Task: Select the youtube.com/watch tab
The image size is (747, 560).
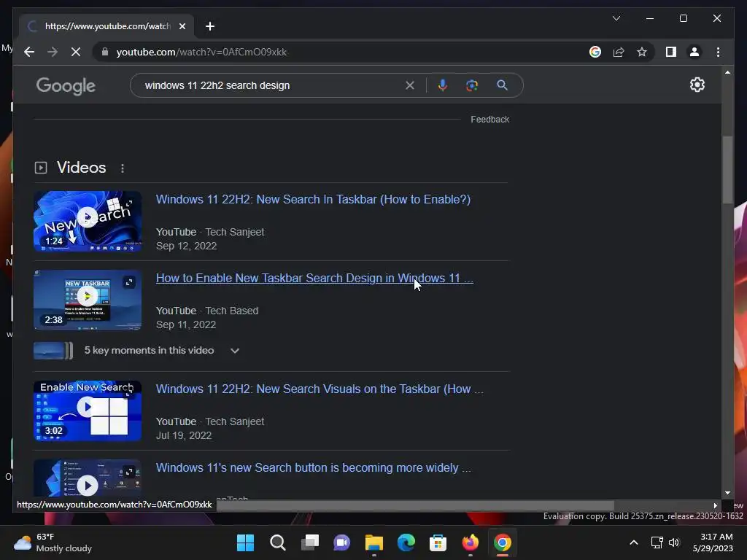Action: coord(107,26)
